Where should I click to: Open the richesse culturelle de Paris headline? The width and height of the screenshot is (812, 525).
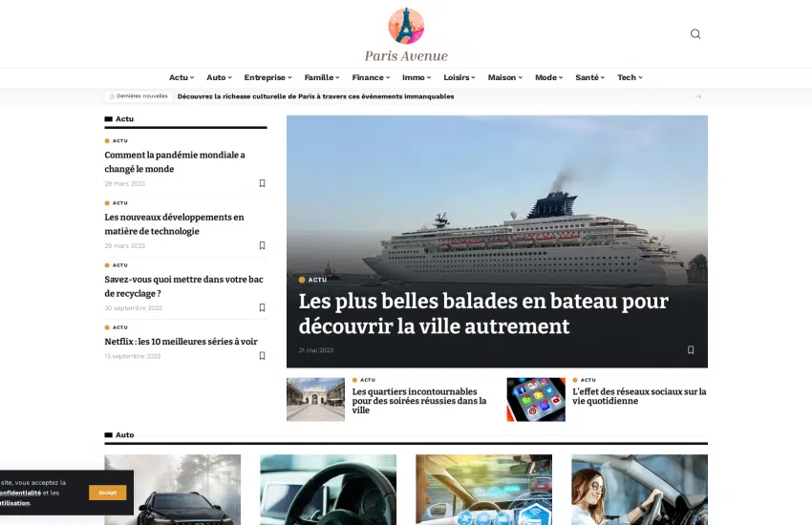pyautogui.click(x=315, y=96)
